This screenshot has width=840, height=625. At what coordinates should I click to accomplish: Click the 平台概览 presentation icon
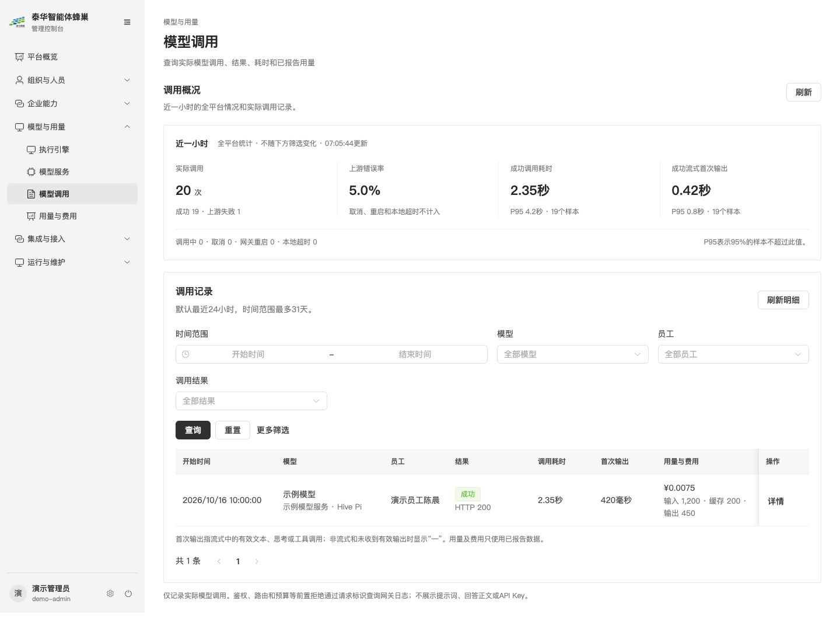[x=19, y=57]
